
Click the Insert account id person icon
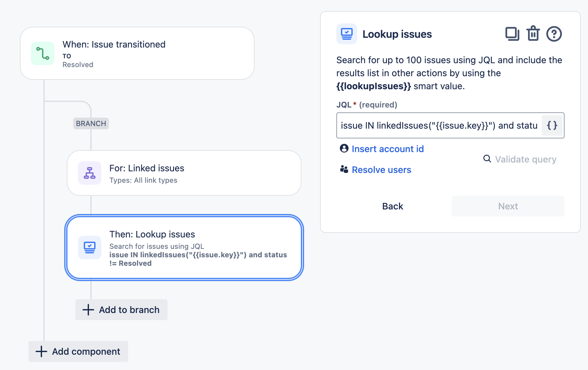click(x=344, y=149)
